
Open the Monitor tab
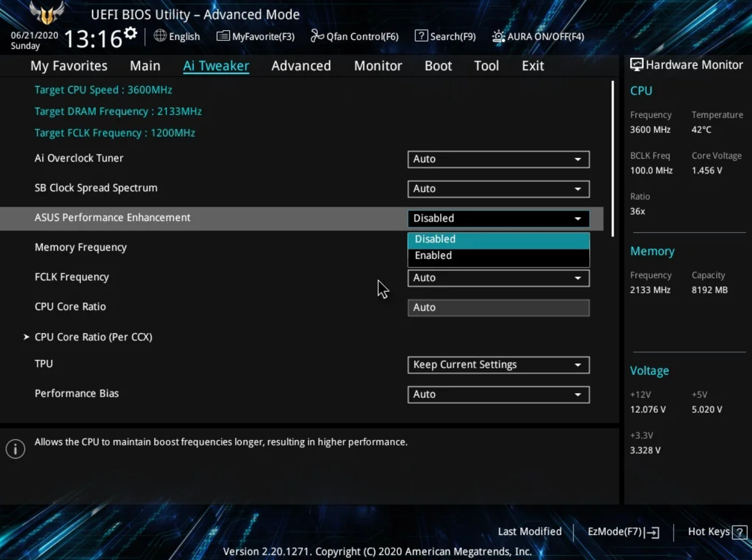pyautogui.click(x=378, y=66)
